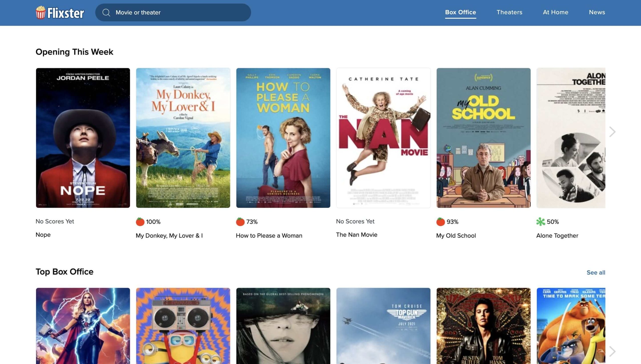
Task: Click the tomato icon next to 93%
Action: point(440,222)
